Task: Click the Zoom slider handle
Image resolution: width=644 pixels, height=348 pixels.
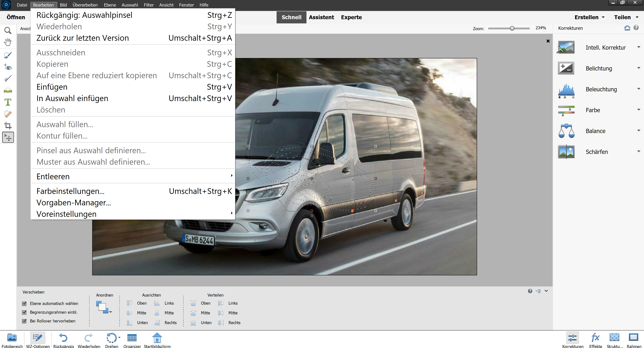Action: click(x=512, y=28)
